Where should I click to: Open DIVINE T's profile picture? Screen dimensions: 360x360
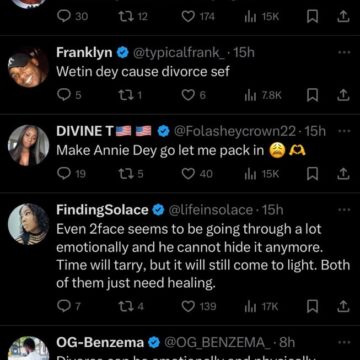[x=28, y=145]
